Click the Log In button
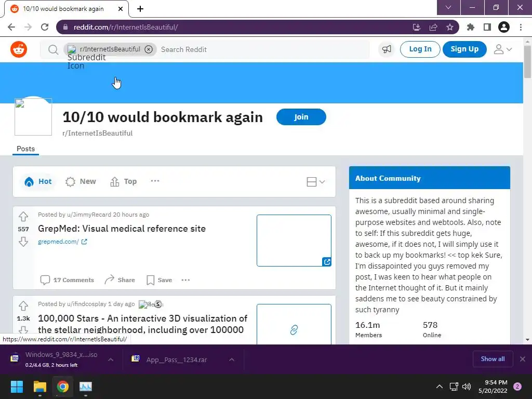 420,49
